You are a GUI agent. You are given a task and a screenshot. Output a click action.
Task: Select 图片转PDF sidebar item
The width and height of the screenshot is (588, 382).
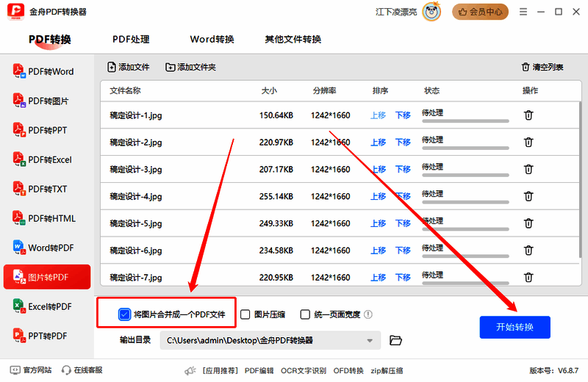[x=47, y=277]
